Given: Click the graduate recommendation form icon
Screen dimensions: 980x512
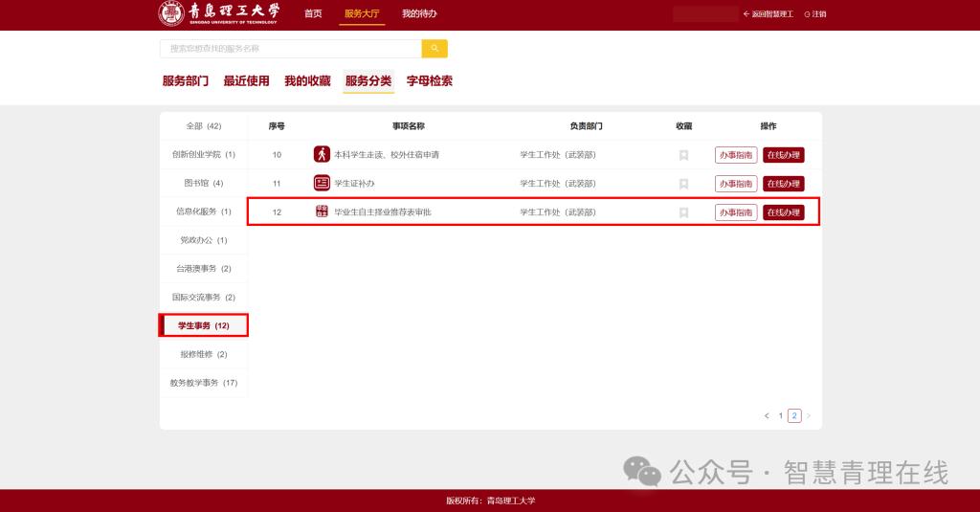Looking at the screenshot, I should (322, 211).
